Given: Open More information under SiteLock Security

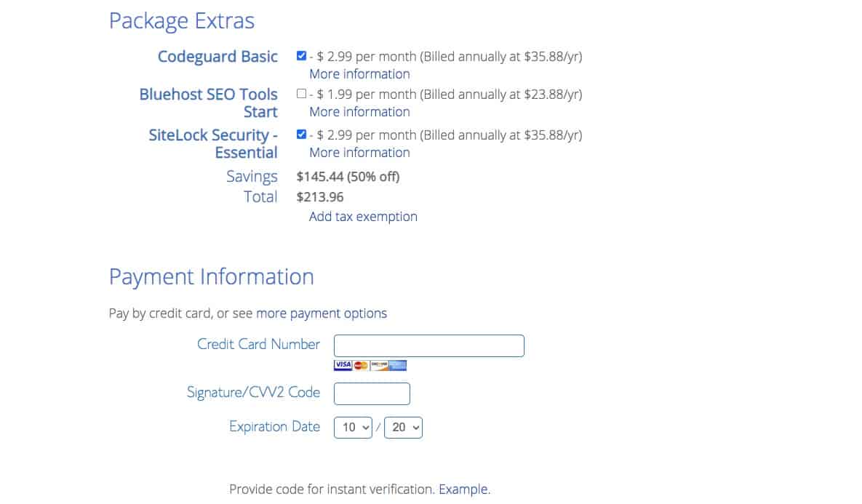Looking at the screenshot, I should tap(359, 152).
